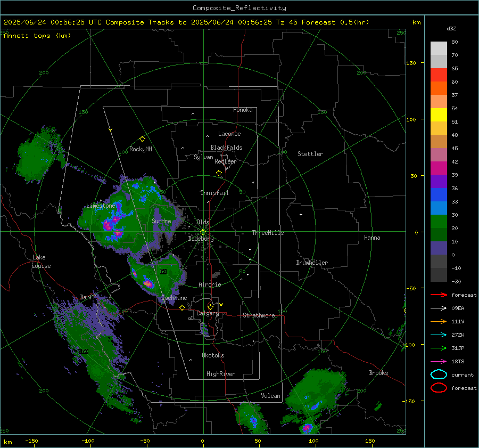Click the Airdrie city label

tap(210, 284)
